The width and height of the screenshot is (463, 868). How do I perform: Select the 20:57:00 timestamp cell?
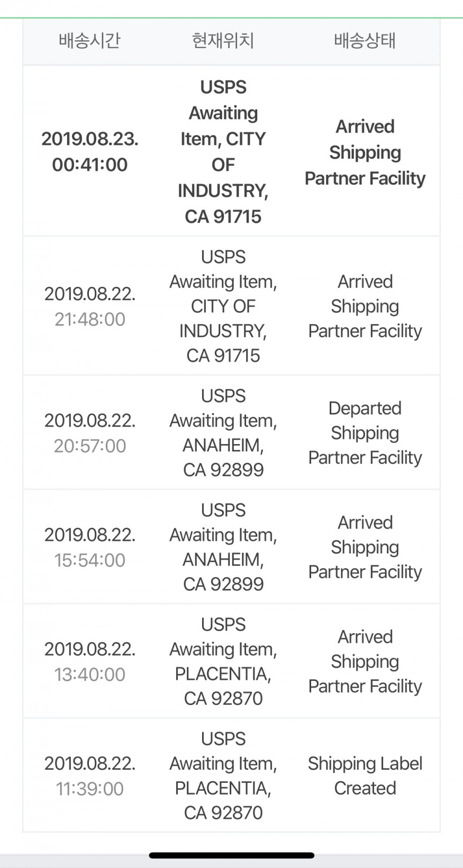[x=90, y=433]
